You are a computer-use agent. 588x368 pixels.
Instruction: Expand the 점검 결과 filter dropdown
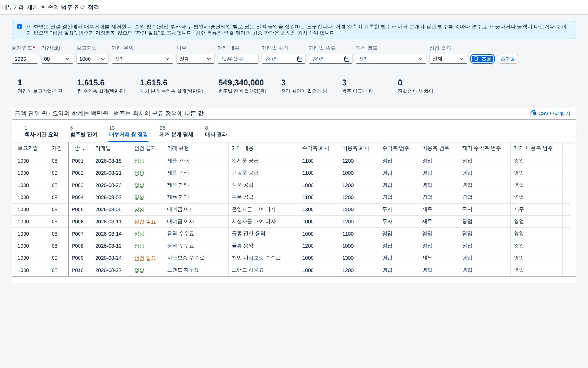pyautogui.click(x=448, y=59)
